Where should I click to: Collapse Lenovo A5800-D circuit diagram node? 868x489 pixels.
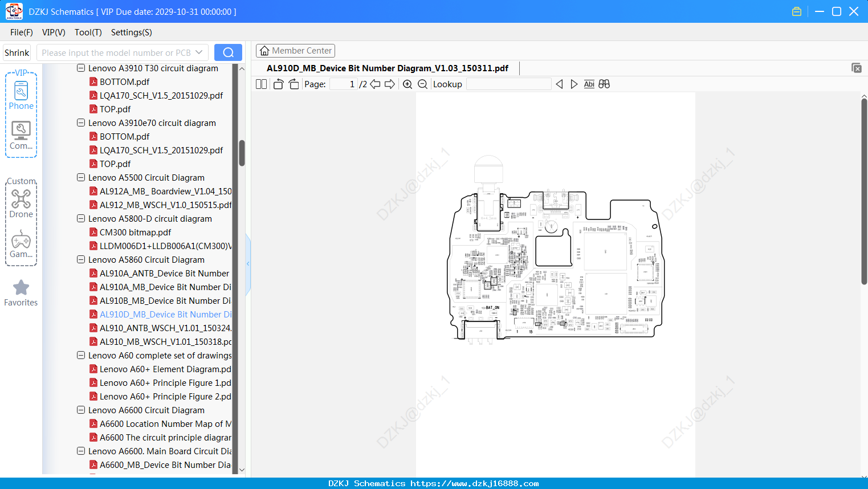pos(81,218)
